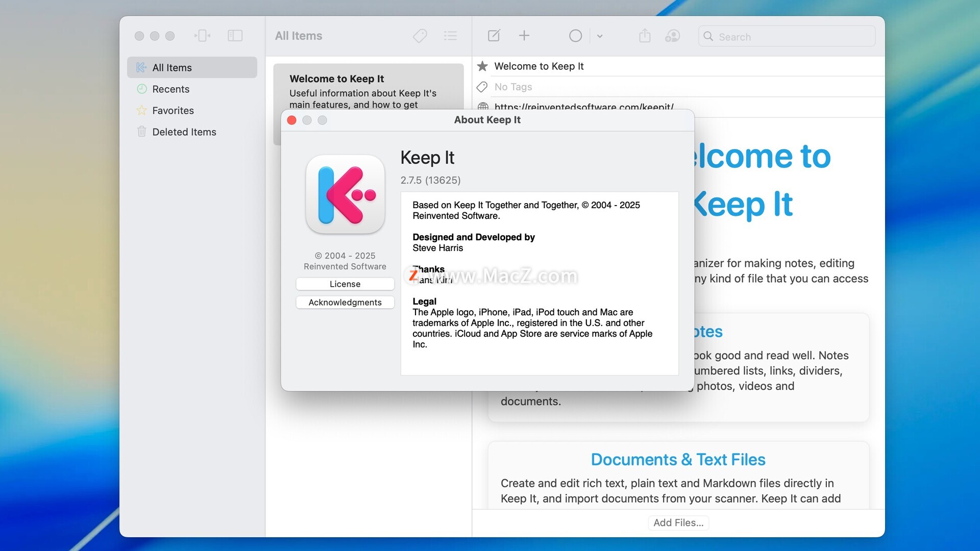The height and width of the screenshot is (551, 980).
Task: Click the plus add item button
Action: 524,36
